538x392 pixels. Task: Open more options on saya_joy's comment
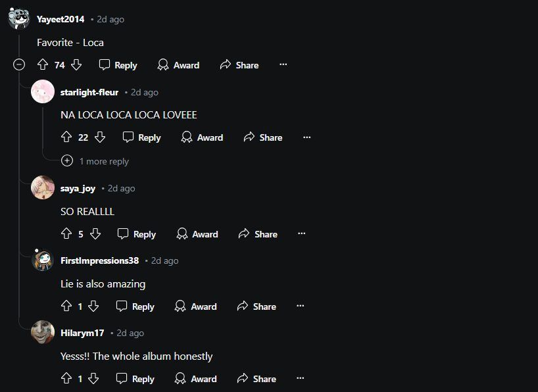pos(301,234)
